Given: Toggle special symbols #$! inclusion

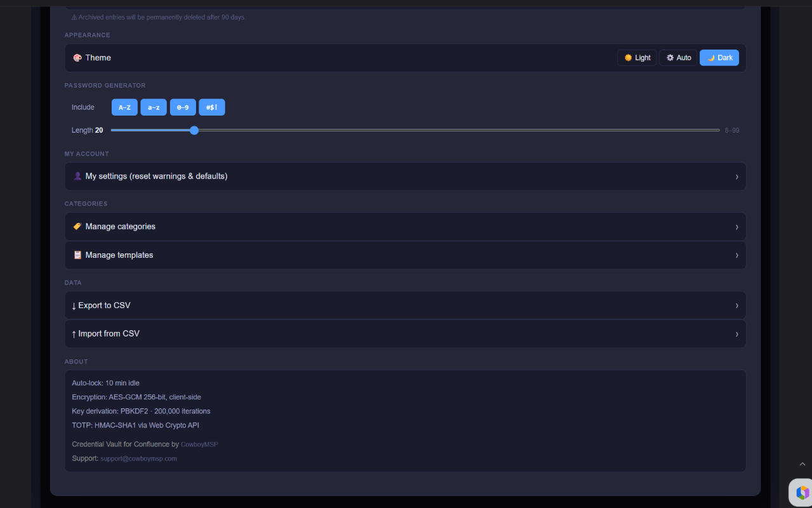Looking at the screenshot, I should tap(212, 107).
